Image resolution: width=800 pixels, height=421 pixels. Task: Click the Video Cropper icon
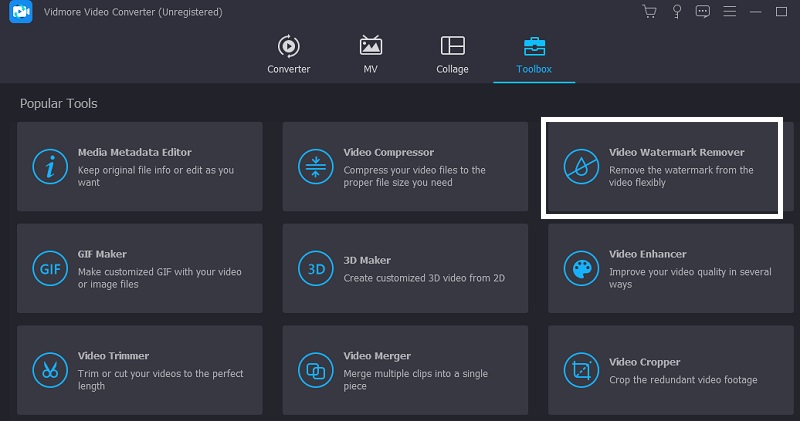581,370
